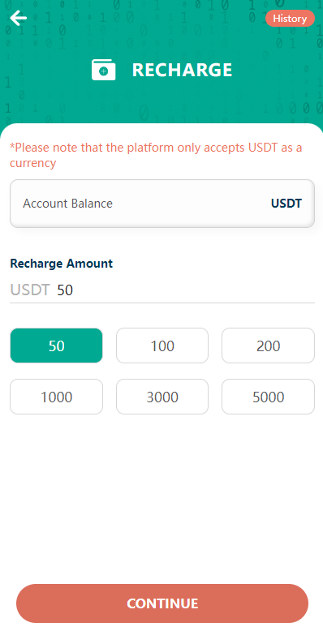The image size is (323, 644).
Task: Click the USDT label in balance box
Action: click(286, 204)
